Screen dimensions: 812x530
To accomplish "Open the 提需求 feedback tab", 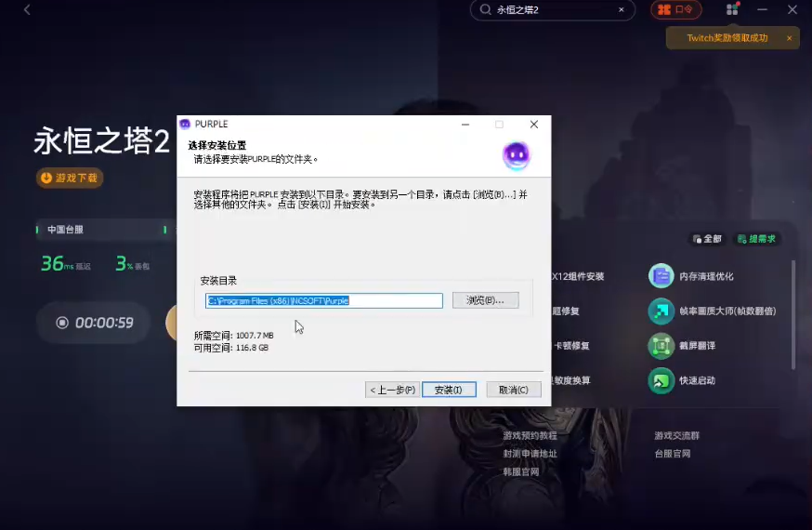I will click(x=757, y=239).
